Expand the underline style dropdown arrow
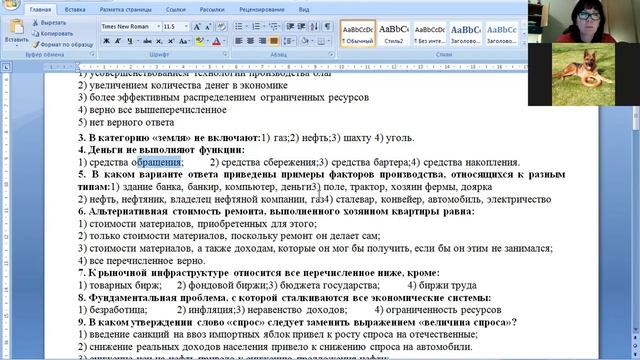The width and height of the screenshot is (640, 360). [x=137, y=41]
